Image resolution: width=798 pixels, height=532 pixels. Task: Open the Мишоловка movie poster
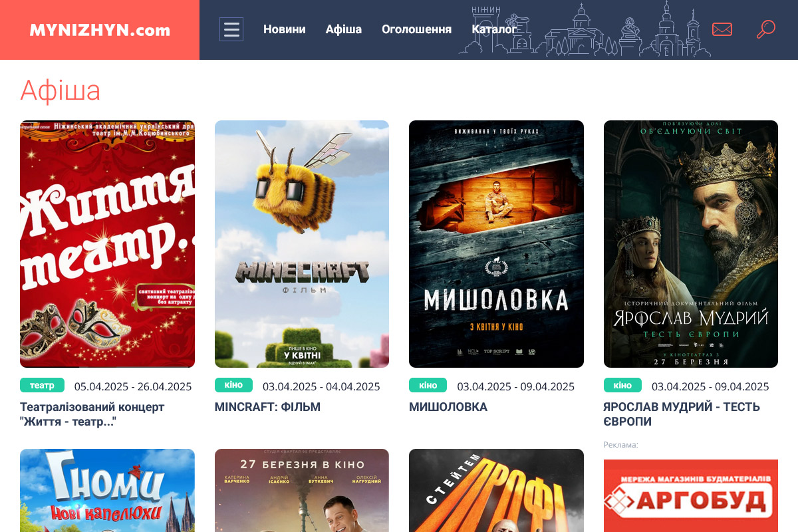pyautogui.click(x=496, y=243)
